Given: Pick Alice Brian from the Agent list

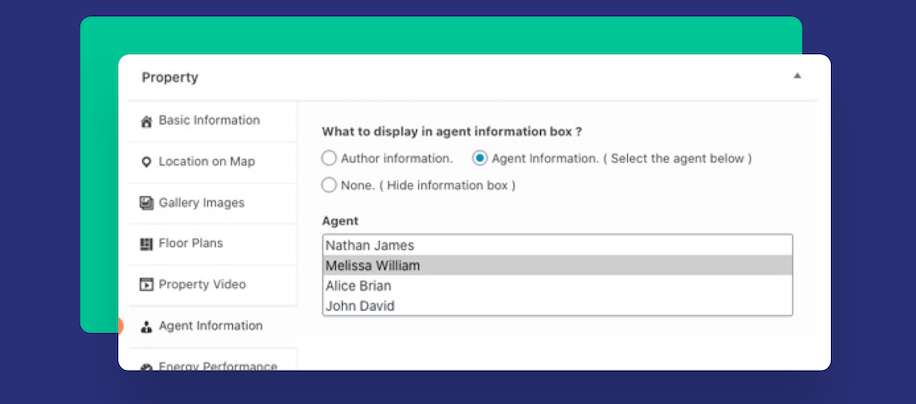Looking at the screenshot, I should (x=358, y=286).
